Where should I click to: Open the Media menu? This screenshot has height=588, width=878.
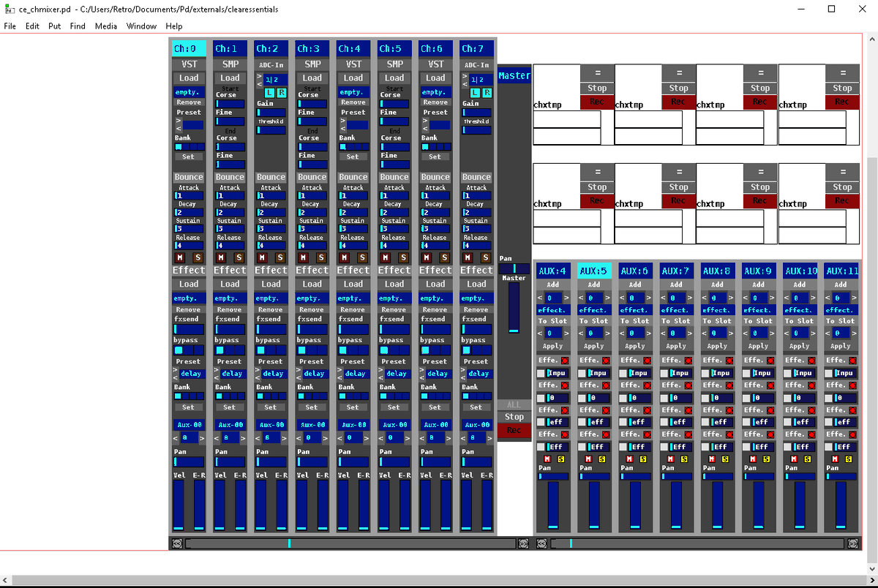pos(106,26)
